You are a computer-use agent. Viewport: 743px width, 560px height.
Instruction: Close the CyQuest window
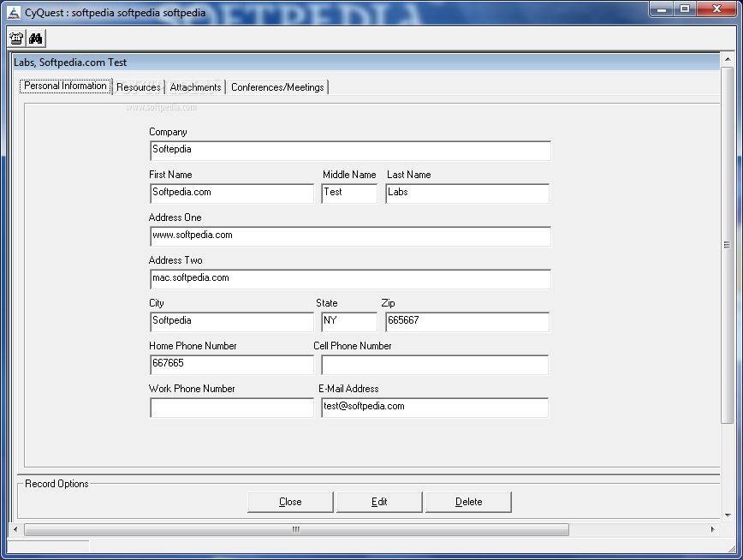(716, 9)
